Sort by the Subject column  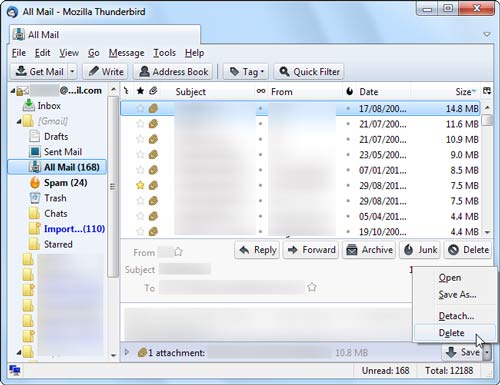[191, 92]
